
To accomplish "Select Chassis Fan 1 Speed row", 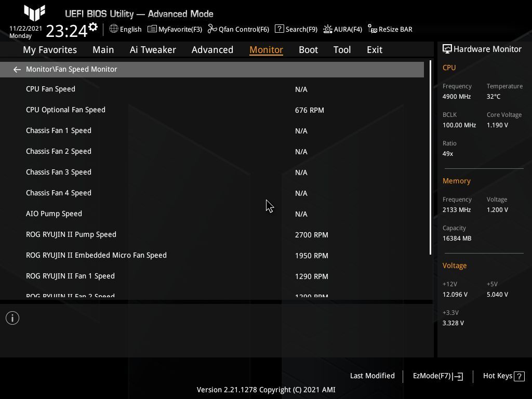I will click(x=212, y=130).
